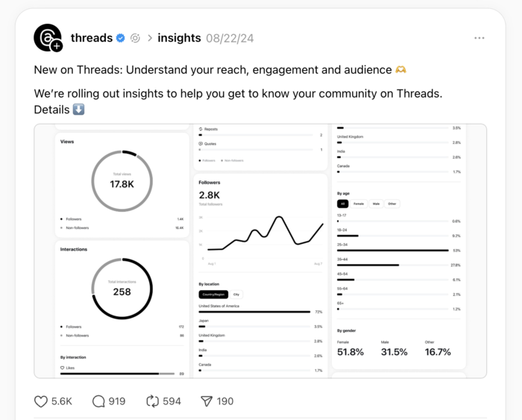Click the spool icon beside the verified badge

coord(135,38)
